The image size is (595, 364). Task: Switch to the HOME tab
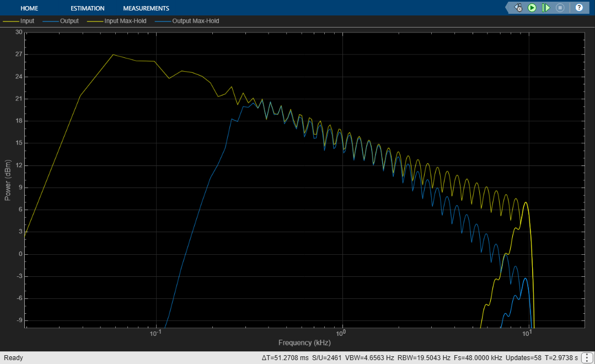(29, 8)
